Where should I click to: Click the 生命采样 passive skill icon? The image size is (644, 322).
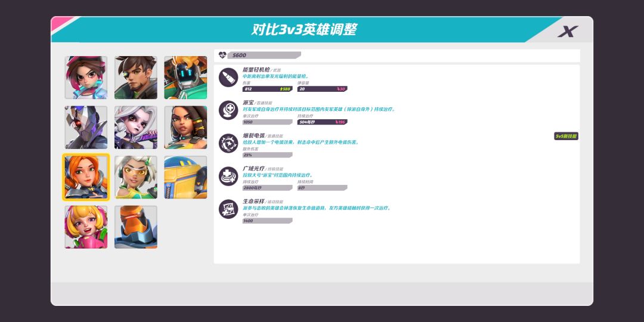tap(228, 209)
